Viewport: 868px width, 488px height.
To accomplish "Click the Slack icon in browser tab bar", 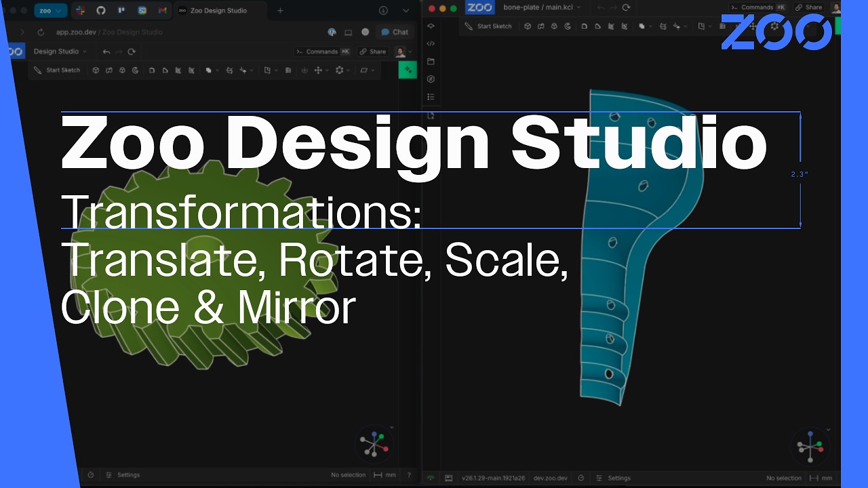I will [x=80, y=11].
